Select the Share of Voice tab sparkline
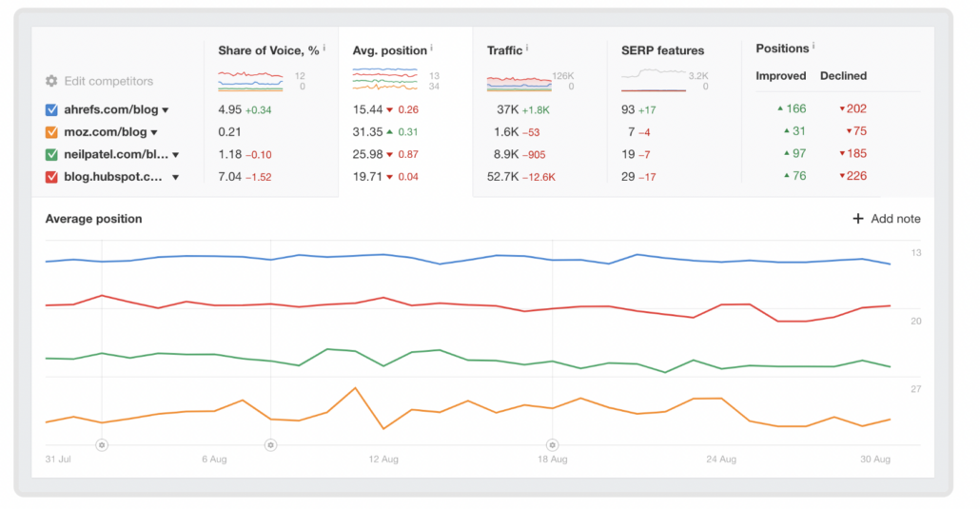Image resolution: width=980 pixels, height=509 pixels. click(x=250, y=80)
